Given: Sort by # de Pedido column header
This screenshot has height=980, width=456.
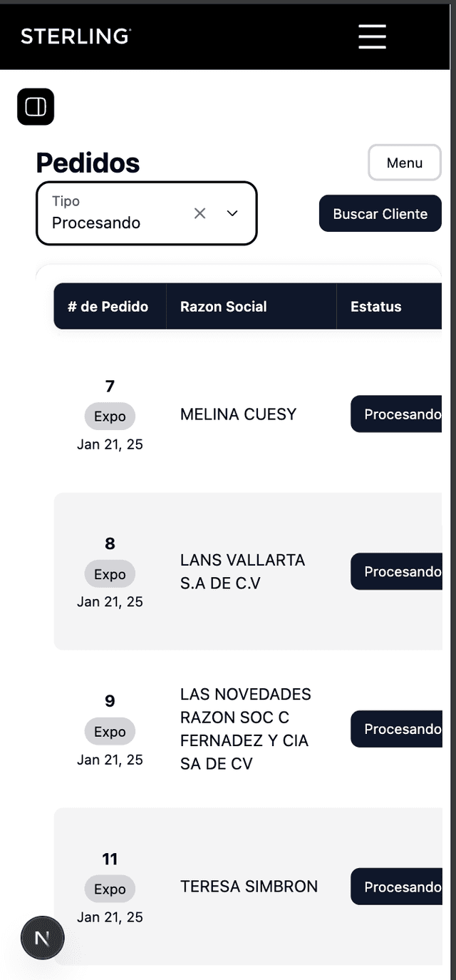Looking at the screenshot, I should (108, 307).
